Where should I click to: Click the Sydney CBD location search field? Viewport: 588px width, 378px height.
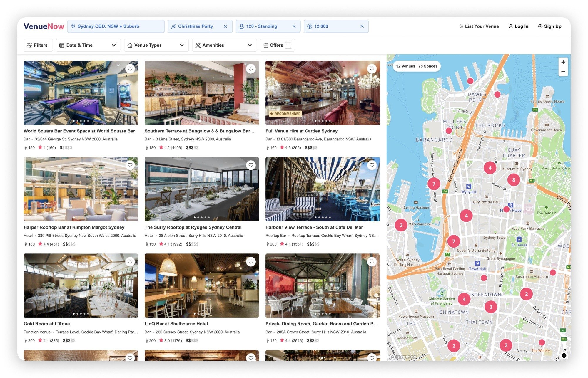116,26
